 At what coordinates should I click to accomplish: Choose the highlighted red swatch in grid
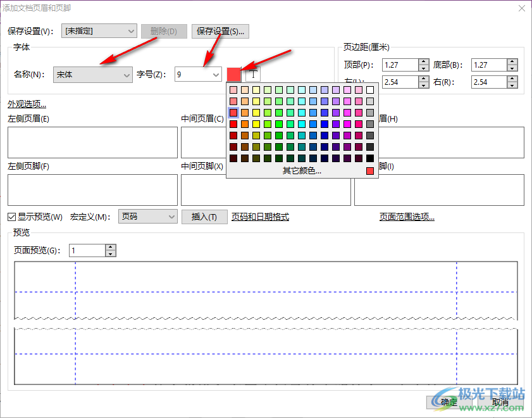pyautogui.click(x=233, y=112)
